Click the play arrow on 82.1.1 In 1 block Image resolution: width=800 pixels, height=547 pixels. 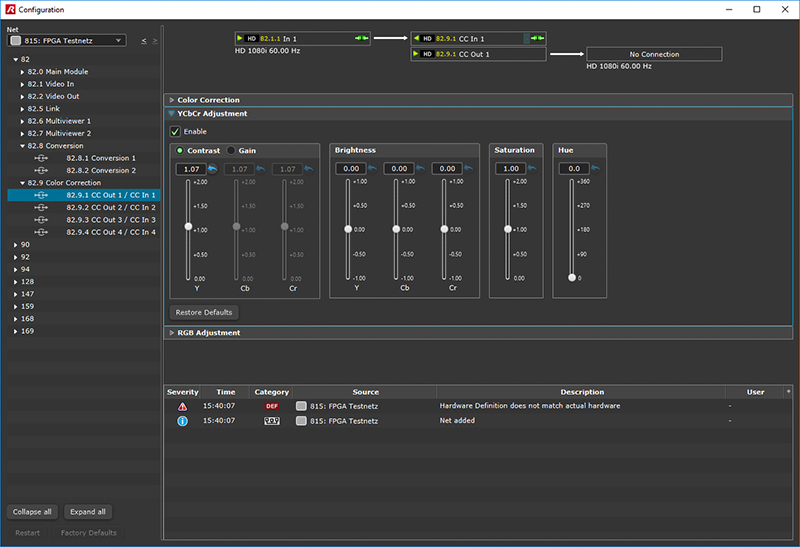240,38
